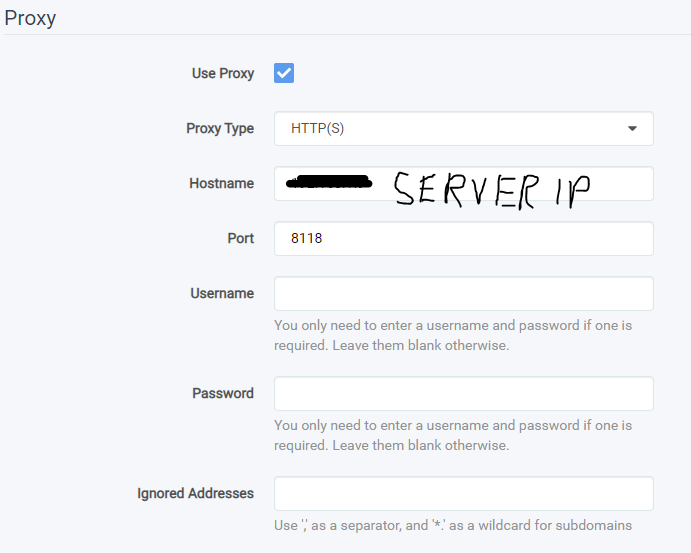The width and height of the screenshot is (691, 553).
Task: Click the Ignored Addresses label
Action: pos(196,494)
